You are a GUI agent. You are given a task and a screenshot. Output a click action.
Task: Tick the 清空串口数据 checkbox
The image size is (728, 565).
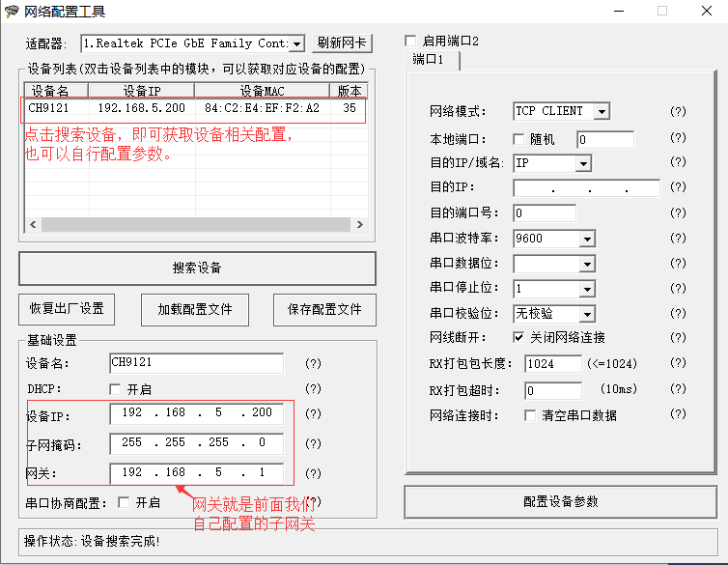click(530, 415)
